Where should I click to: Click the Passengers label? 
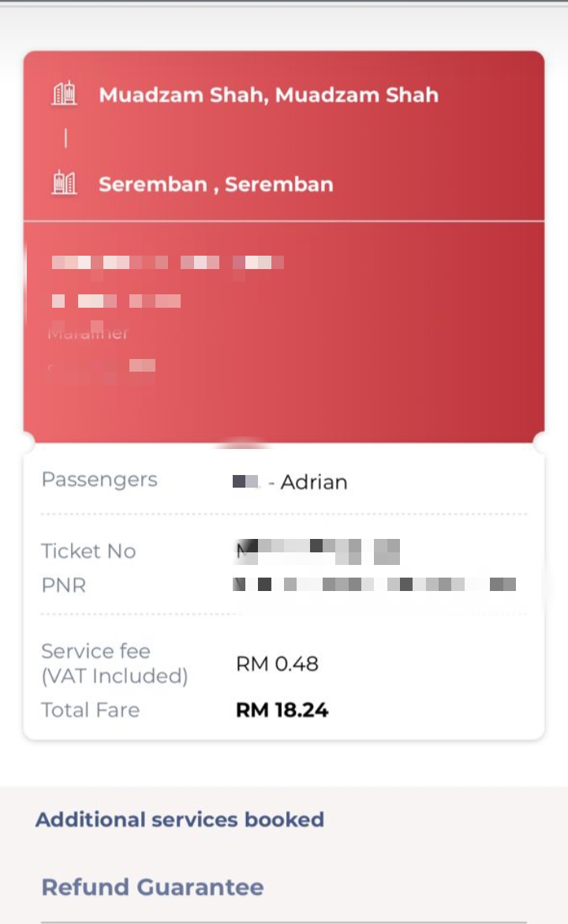pos(99,480)
